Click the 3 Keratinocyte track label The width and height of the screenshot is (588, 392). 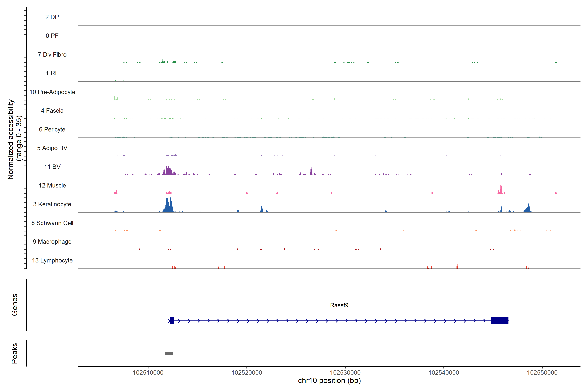pos(52,204)
